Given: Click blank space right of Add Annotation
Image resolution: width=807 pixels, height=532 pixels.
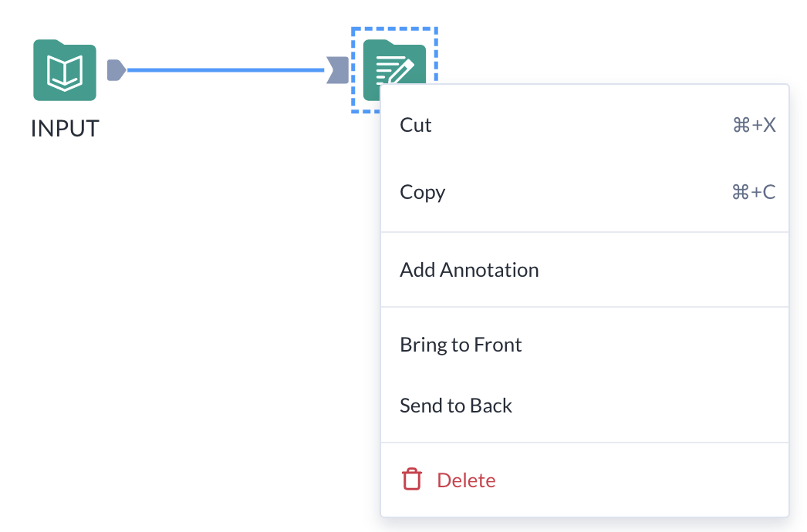Looking at the screenshot, I should point(663,270).
